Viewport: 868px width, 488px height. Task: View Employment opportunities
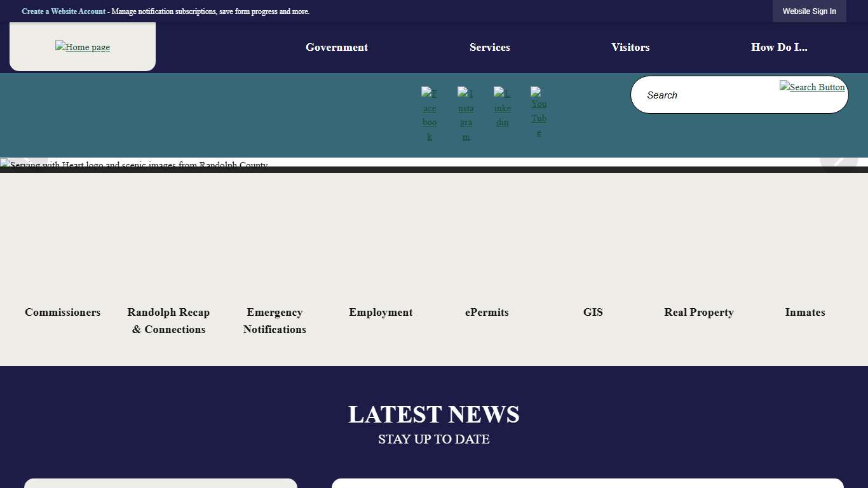(381, 312)
